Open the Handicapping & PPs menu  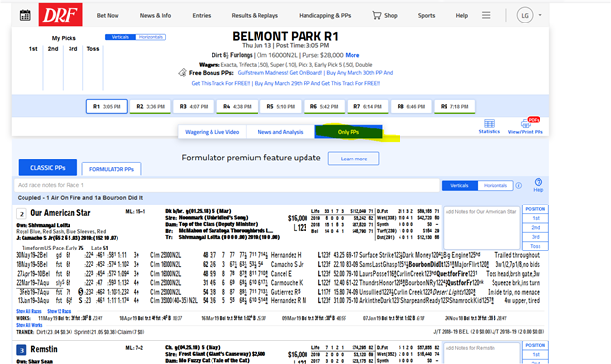point(325,16)
